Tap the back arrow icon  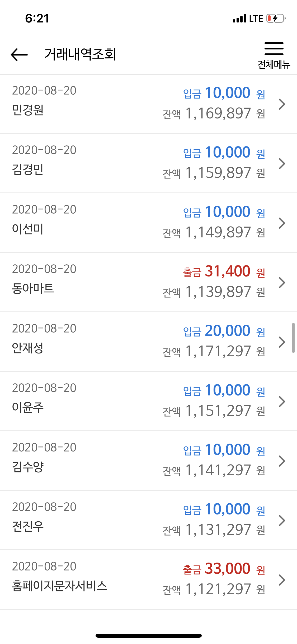(x=19, y=55)
